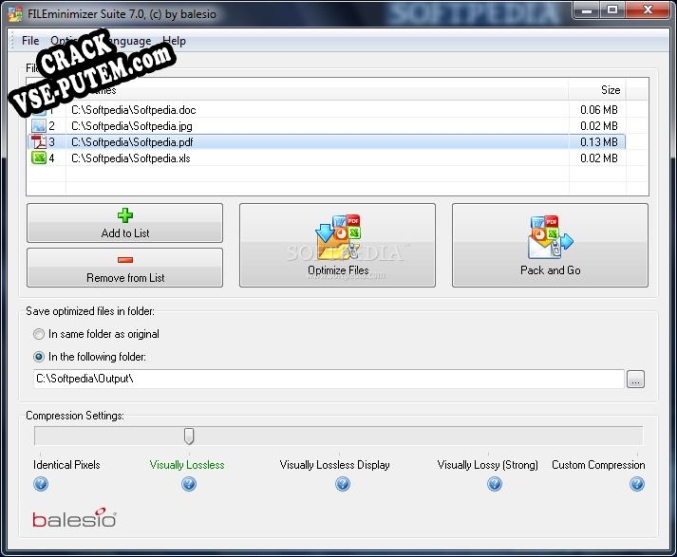Image resolution: width=677 pixels, height=557 pixels.
Task: Open help icon under Visually Lossless
Action: tap(188, 484)
